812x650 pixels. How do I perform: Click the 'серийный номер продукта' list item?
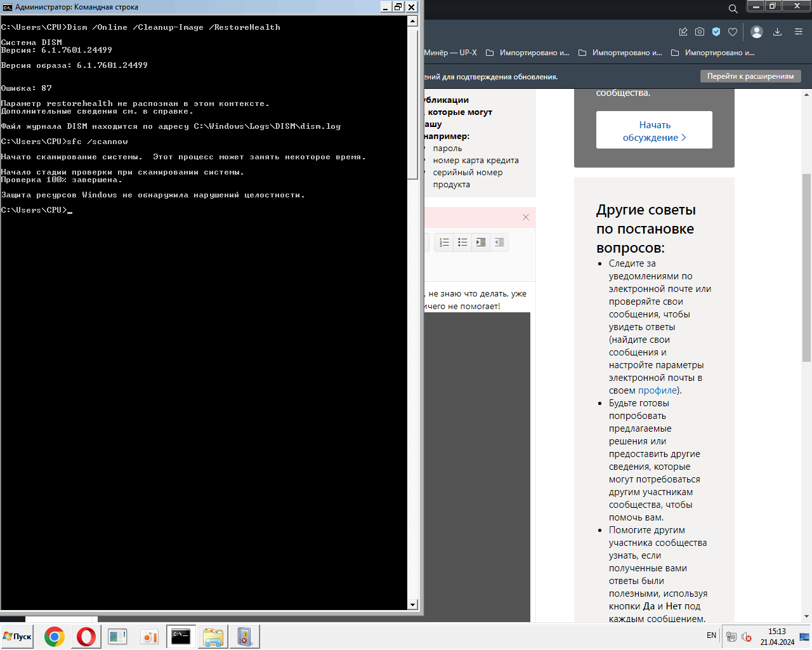coord(468,178)
